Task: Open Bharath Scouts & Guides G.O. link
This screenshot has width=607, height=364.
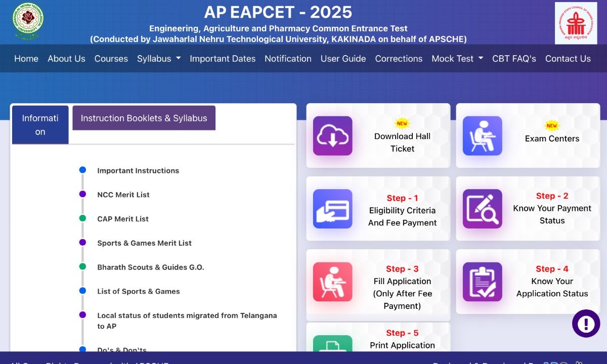Action: (151, 267)
